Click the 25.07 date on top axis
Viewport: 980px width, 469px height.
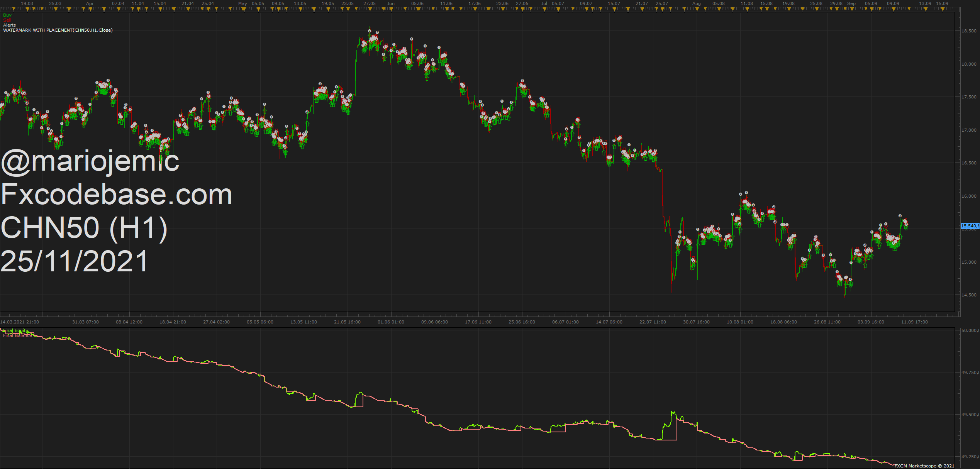(x=662, y=3)
